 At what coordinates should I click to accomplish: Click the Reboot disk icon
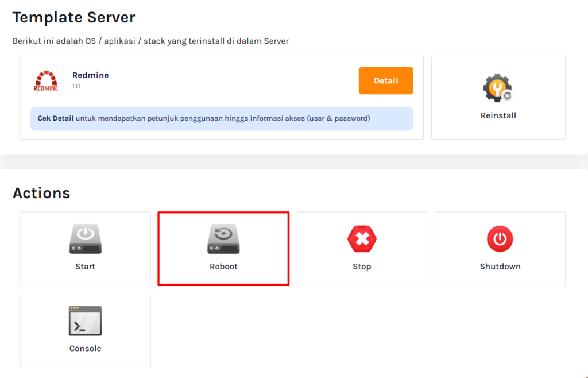click(x=223, y=238)
